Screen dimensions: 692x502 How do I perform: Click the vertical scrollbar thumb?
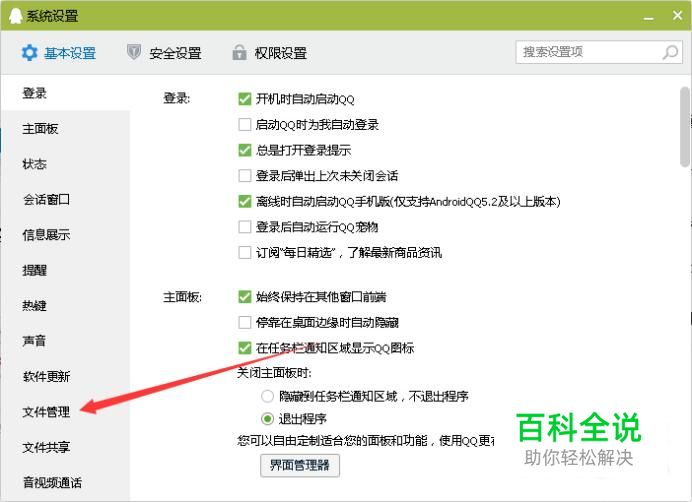[685, 127]
